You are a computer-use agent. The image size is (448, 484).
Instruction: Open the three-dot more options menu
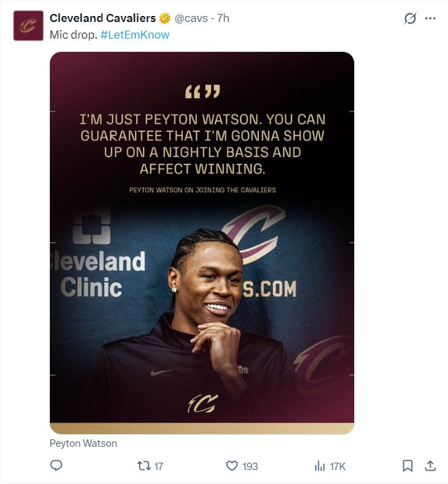(x=431, y=19)
